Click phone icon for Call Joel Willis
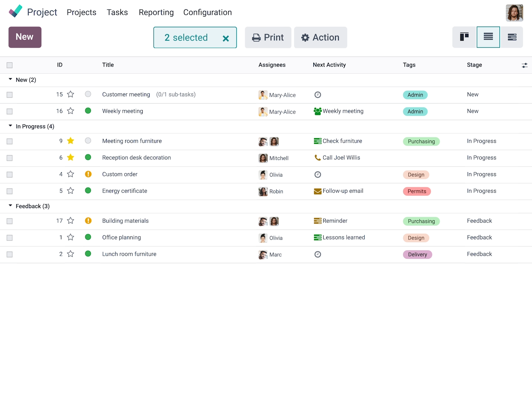Screen dimensions: 532x399 (317, 158)
